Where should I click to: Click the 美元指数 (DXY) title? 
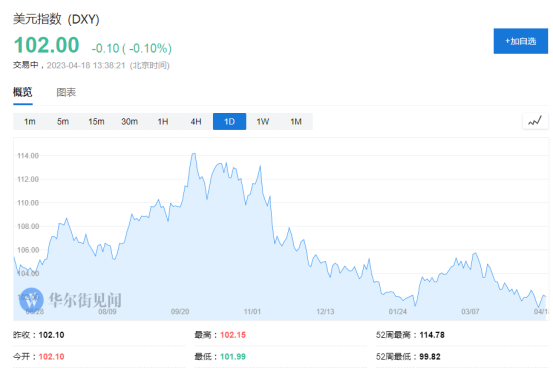point(56,19)
